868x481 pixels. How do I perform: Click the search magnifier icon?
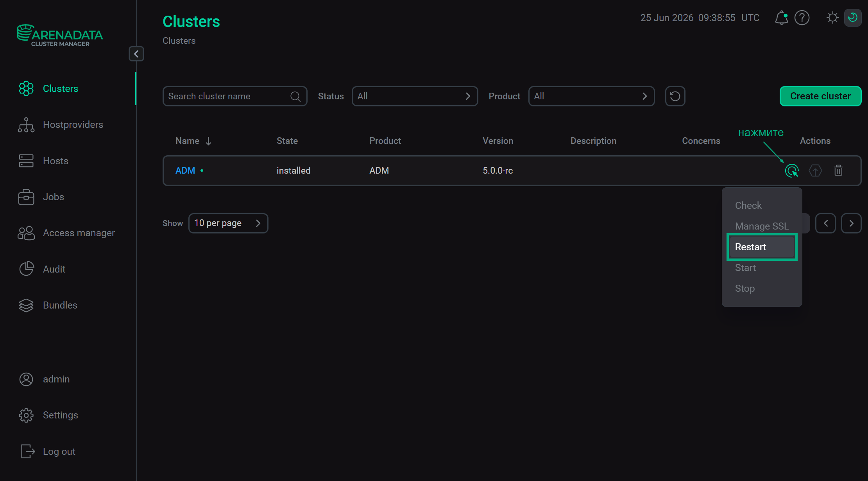point(295,96)
